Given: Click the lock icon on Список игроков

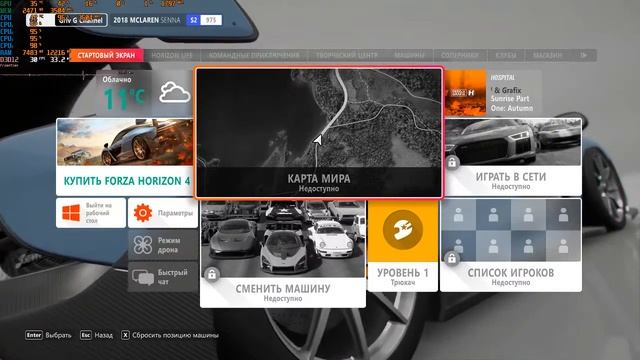Looking at the screenshot, I should pyautogui.click(x=451, y=258).
